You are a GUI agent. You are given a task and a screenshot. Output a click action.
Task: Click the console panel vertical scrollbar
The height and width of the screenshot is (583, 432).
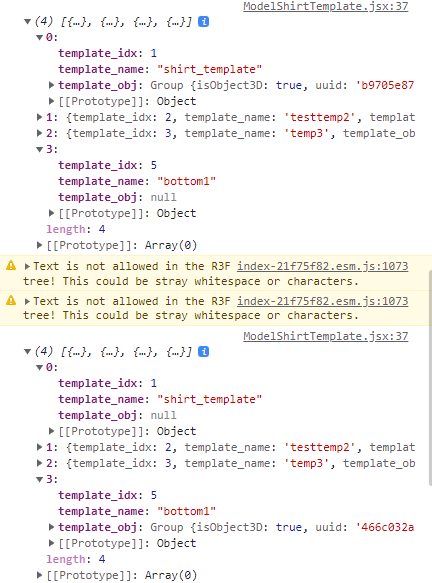[x=430, y=377]
